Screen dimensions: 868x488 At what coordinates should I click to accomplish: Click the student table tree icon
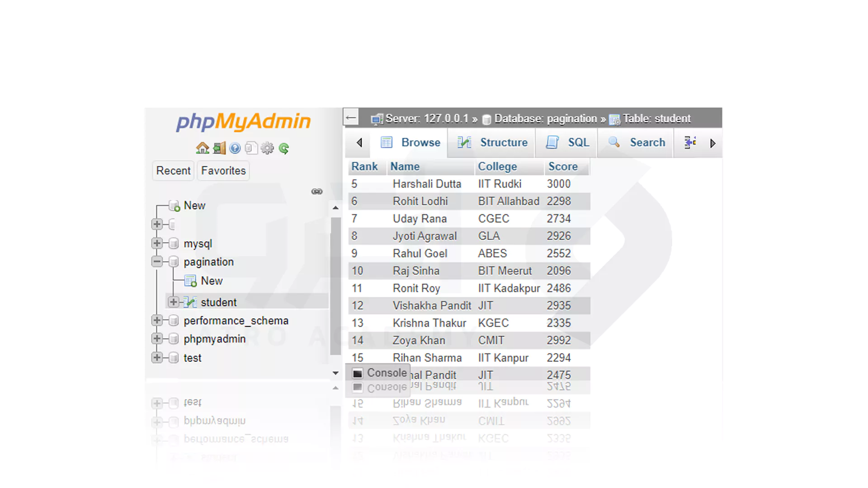click(190, 302)
